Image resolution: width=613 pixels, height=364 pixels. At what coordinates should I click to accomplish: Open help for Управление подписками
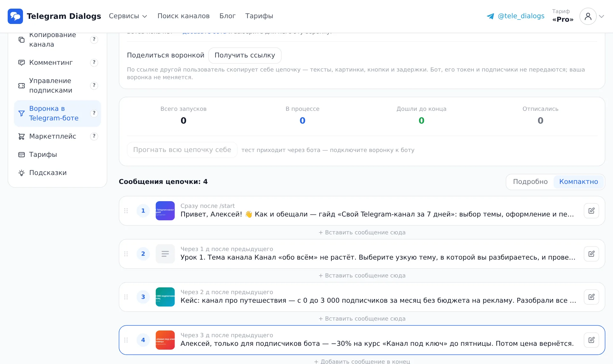tap(94, 86)
